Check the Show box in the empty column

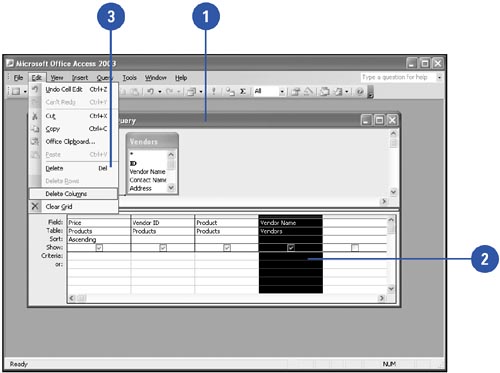355,248
